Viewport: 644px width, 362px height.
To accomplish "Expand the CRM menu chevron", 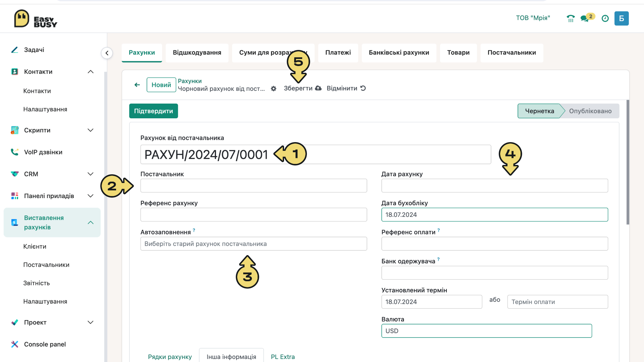I will coord(91,174).
